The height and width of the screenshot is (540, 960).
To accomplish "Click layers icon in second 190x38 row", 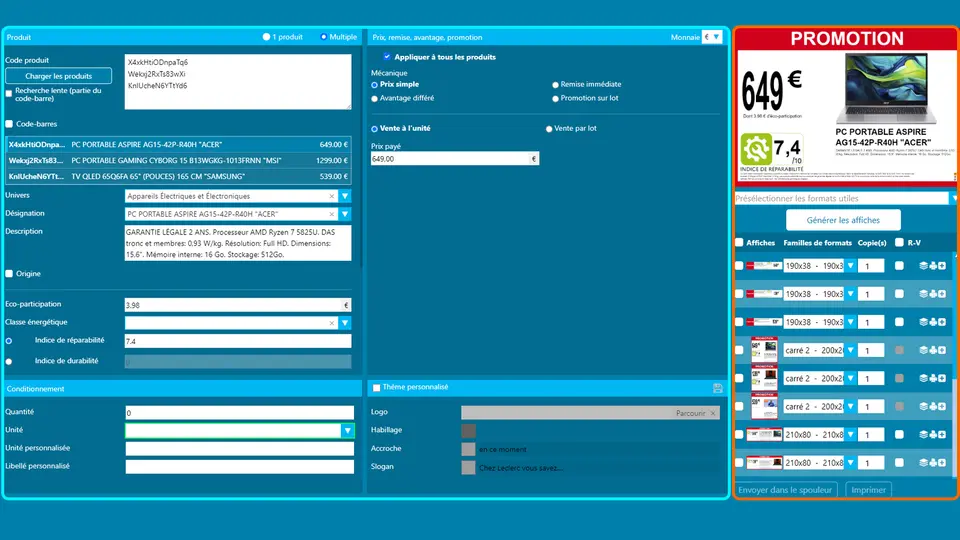I will pyautogui.click(x=923, y=294).
